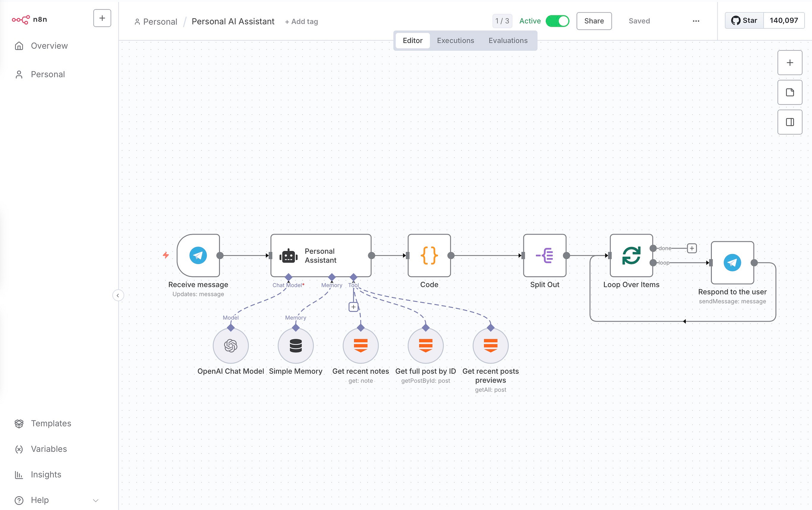This screenshot has width=812, height=510.
Task: Open the Get recent notes tool node
Action: pyautogui.click(x=360, y=346)
